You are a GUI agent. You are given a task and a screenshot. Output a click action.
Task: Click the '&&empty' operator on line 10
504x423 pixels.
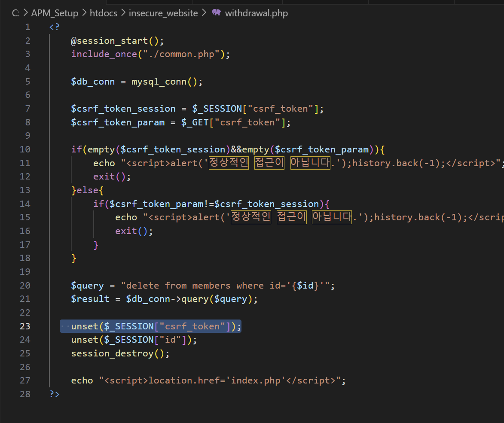click(x=250, y=149)
